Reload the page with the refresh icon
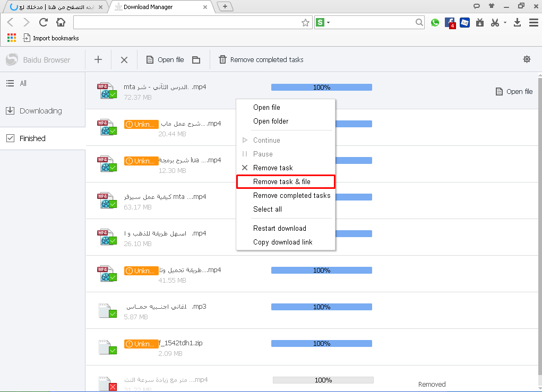 (43, 22)
